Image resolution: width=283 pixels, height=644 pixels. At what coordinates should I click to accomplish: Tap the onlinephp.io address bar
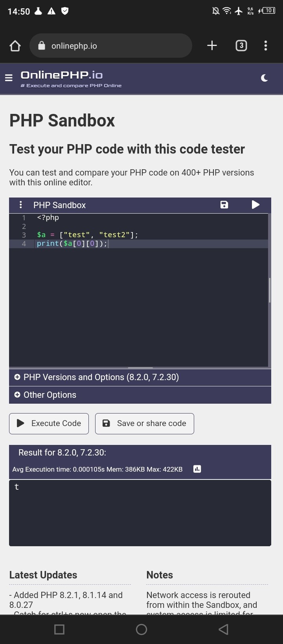coord(111,46)
